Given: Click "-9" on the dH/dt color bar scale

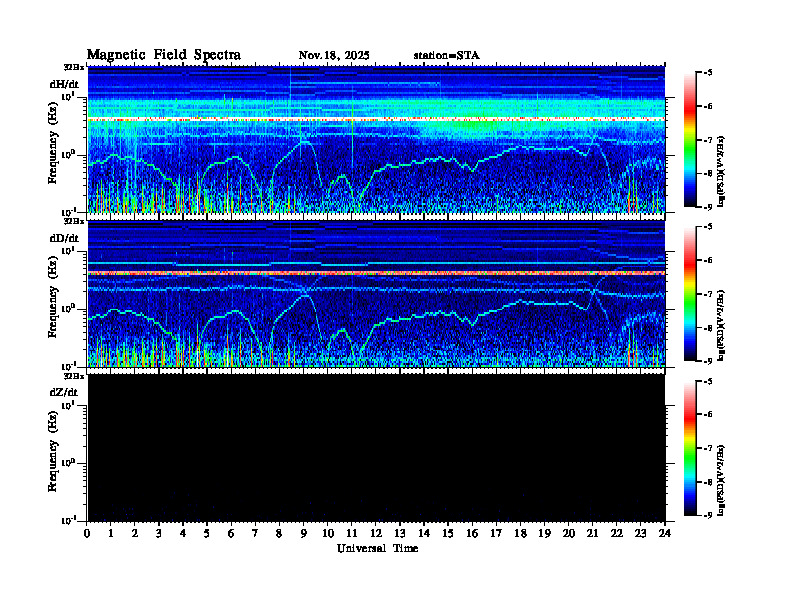Looking at the screenshot, I should coord(708,207).
